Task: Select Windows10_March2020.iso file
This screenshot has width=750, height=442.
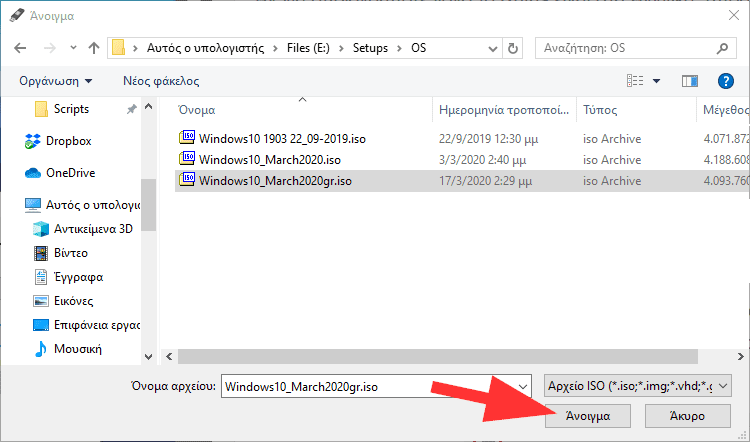Action: coord(270,160)
